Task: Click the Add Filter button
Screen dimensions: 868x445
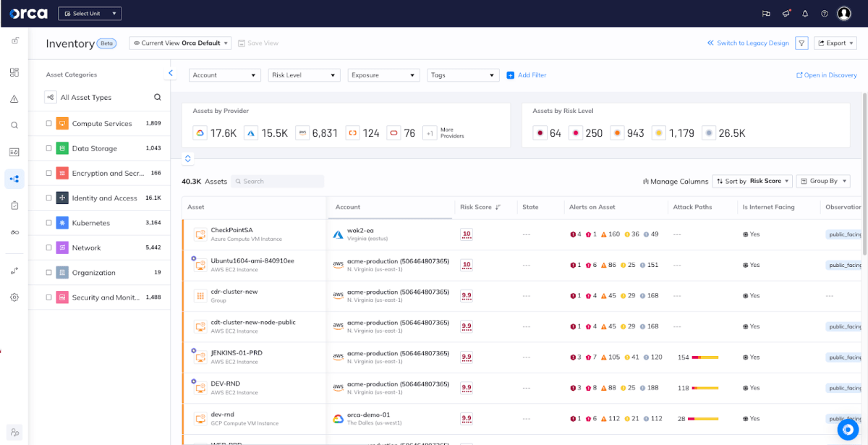Action: click(x=527, y=75)
